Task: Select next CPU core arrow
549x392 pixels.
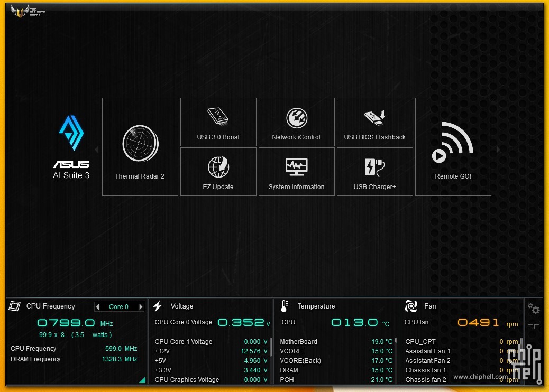Action: tap(141, 306)
